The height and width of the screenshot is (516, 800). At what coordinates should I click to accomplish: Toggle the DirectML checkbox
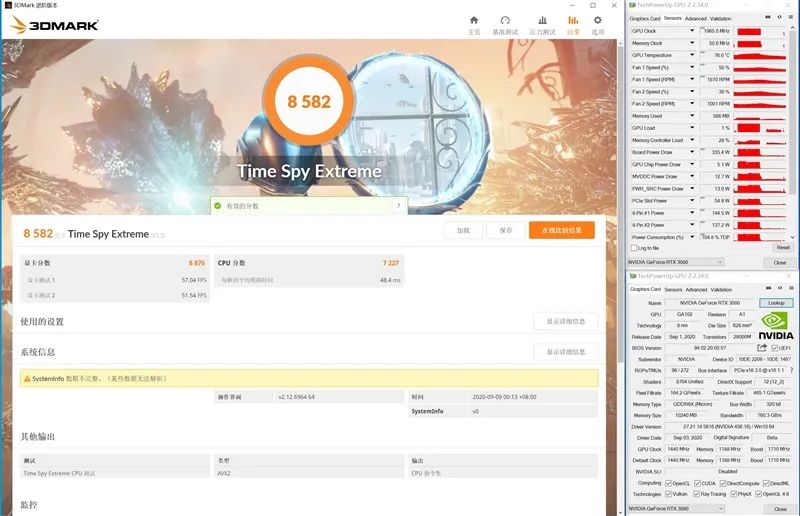pyautogui.click(x=766, y=483)
